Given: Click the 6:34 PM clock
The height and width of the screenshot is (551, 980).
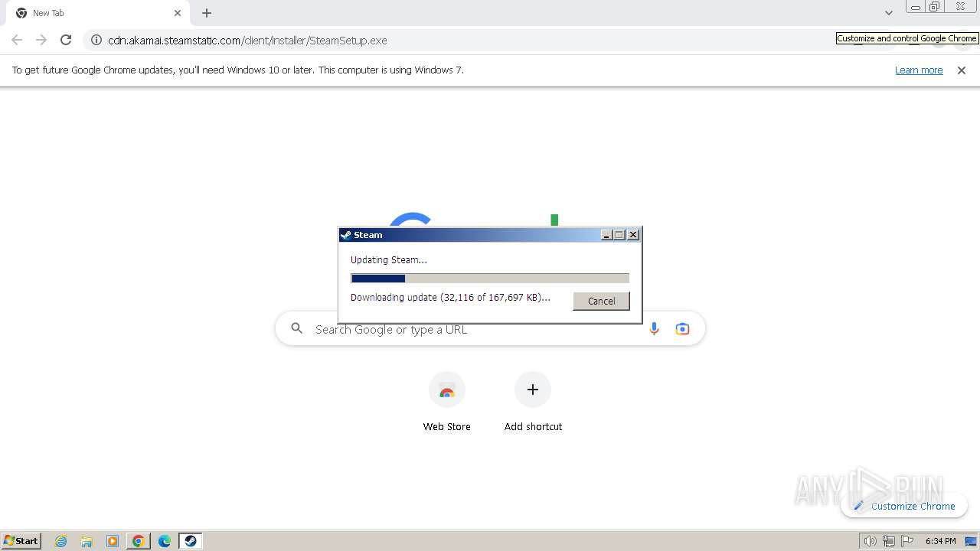Looking at the screenshot, I should tap(940, 541).
